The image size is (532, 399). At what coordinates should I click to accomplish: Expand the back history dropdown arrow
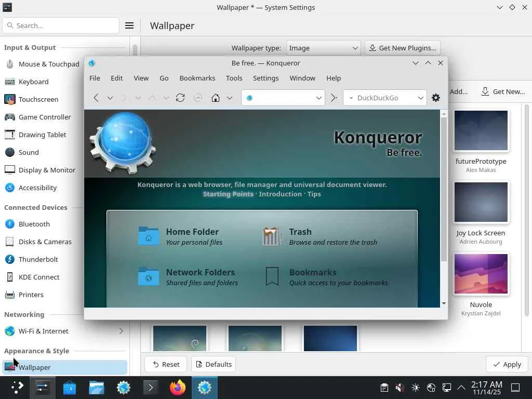point(110,98)
